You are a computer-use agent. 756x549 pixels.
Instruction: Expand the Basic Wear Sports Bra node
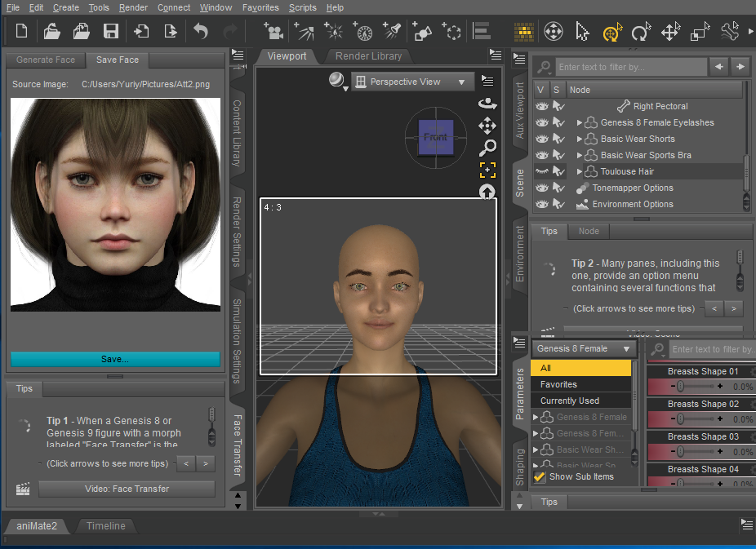580,156
